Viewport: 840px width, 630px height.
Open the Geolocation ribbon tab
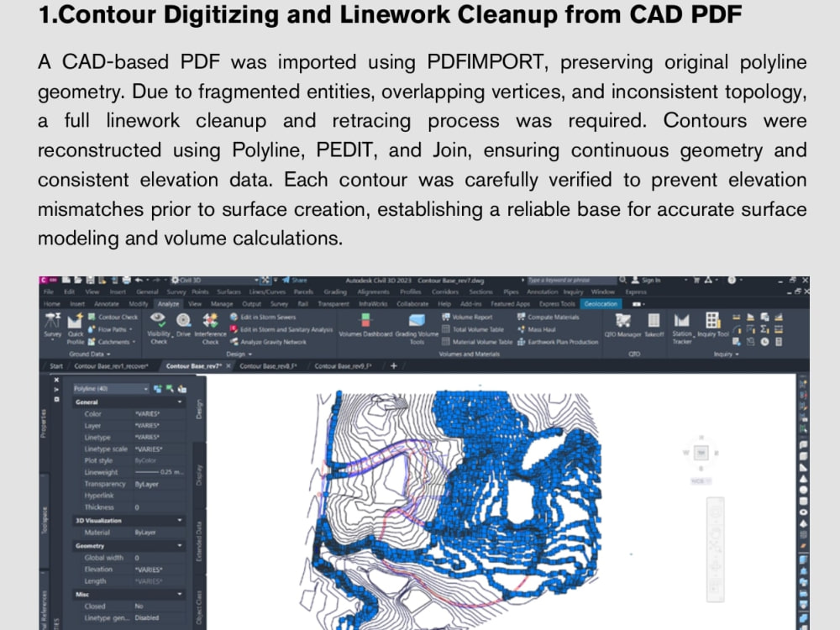[x=601, y=304]
